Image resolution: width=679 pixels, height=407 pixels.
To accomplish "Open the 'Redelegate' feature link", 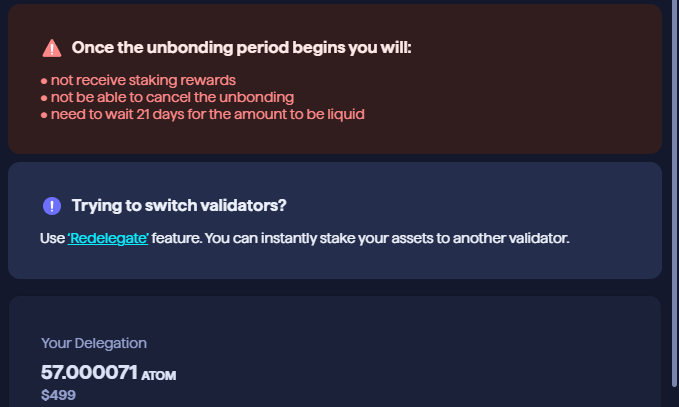I will click(x=108, y=239).
